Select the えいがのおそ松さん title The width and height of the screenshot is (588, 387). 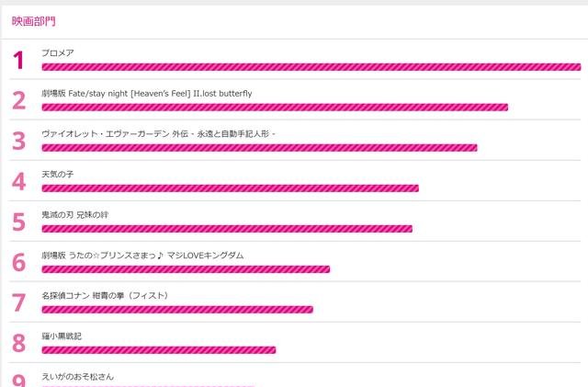pos(78,377)
